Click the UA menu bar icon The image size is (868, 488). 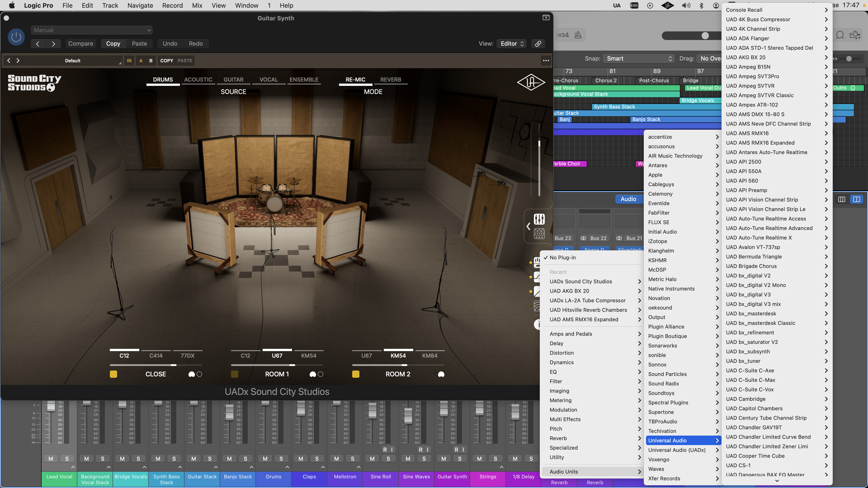pyautogui.click(x=617, y=5)
